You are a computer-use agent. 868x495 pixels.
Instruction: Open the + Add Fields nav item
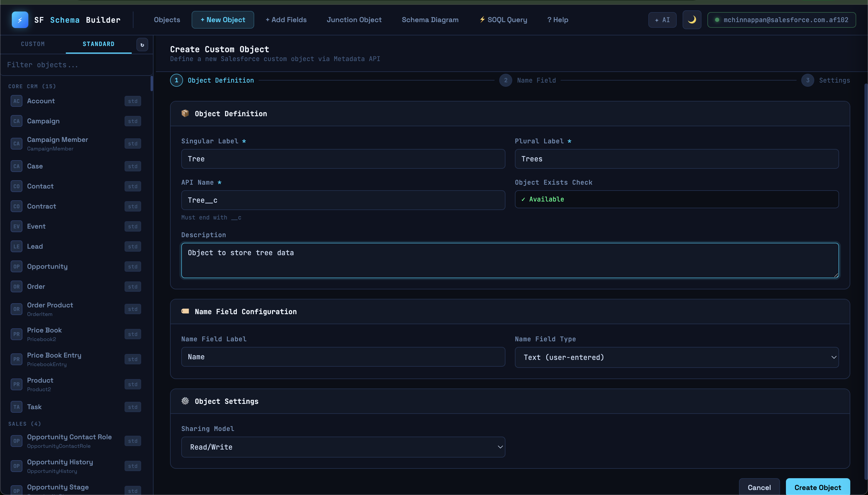(286, 20)
